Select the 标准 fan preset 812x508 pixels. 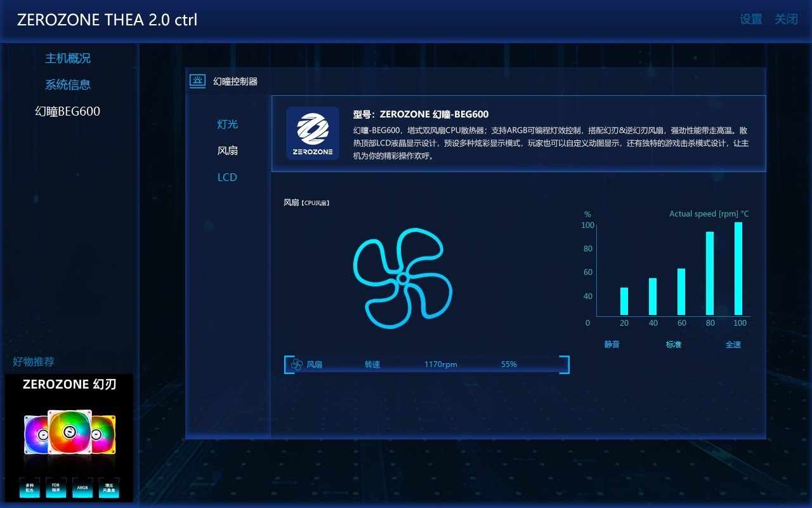tap(674, 344)
